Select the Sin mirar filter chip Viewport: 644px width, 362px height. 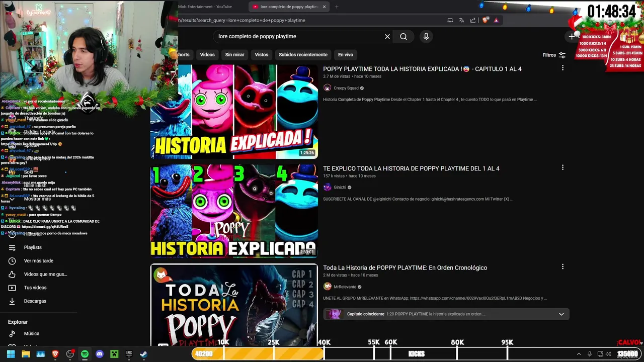pos(234,55)
